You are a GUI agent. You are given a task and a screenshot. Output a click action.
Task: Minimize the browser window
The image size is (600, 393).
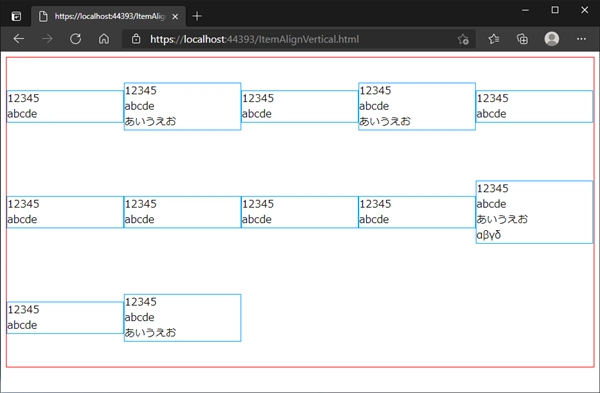click(x=525, y=10)
